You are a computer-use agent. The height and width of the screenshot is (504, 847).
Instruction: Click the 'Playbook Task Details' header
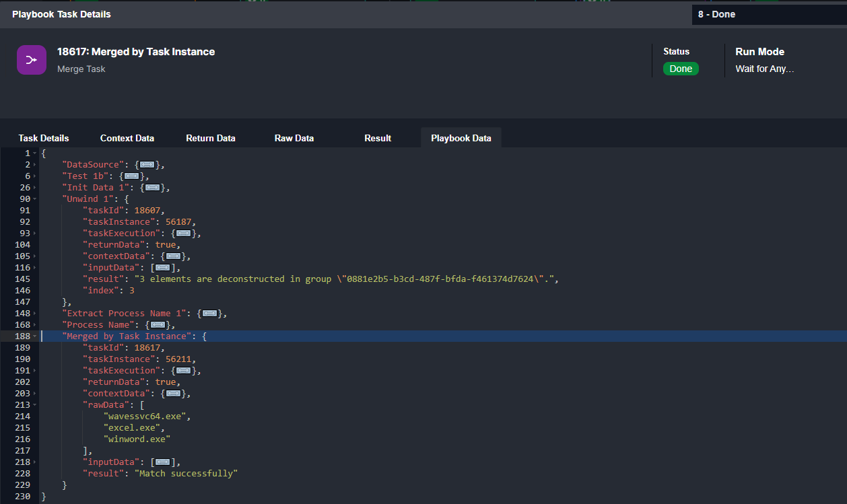(61, 14)
